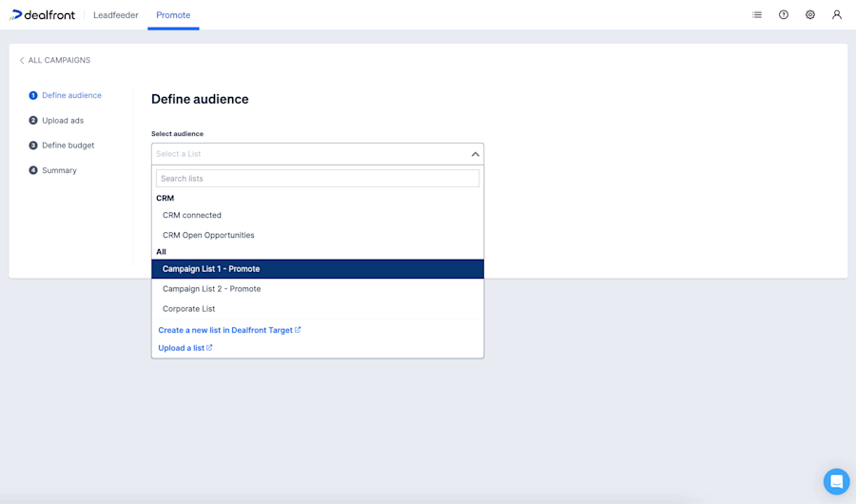This screenshot has height=504, width=856.
Task: Open the list menu icon in header
Action: (757, 15)
